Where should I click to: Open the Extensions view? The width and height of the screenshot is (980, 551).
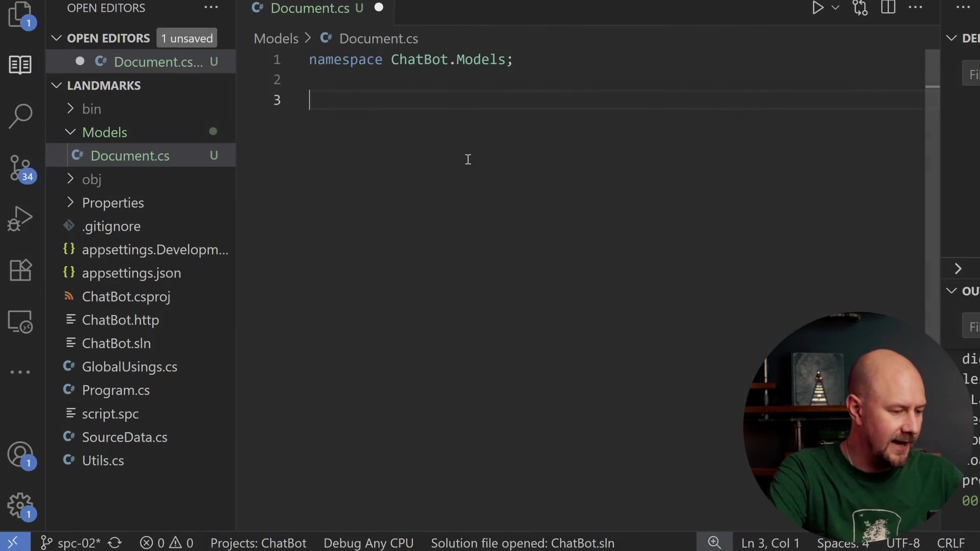(x=20, y=270)
